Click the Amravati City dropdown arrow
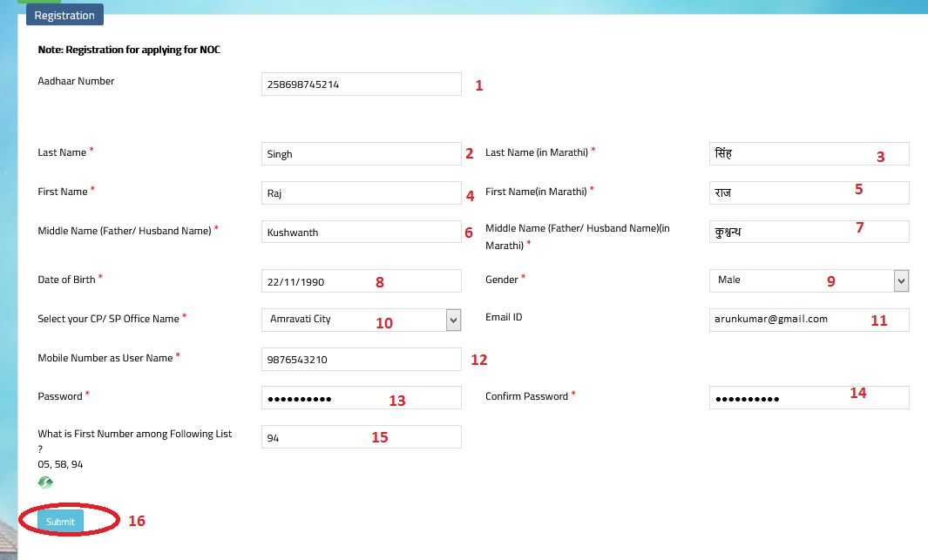This screenshot has width=928, height=560. click(453, 320)
